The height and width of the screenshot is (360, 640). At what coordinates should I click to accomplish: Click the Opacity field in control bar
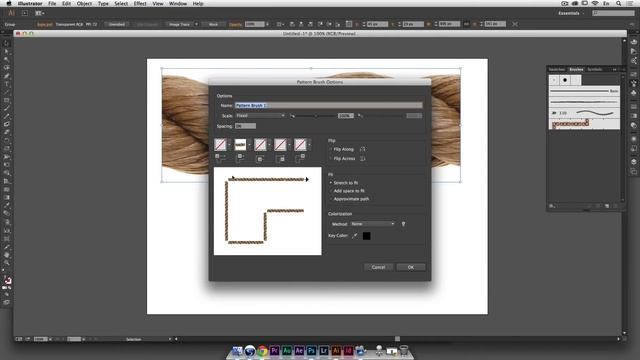click(255, 24)
